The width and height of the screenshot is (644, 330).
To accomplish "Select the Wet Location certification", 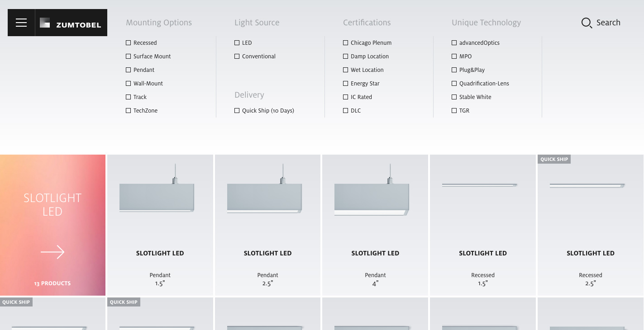I will click(x=346, y=70).
